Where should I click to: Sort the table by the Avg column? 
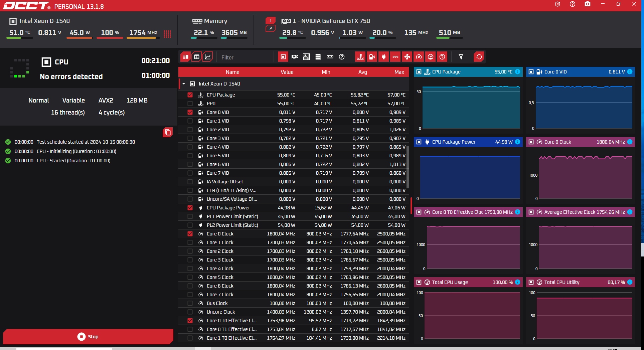click(363, 72)
